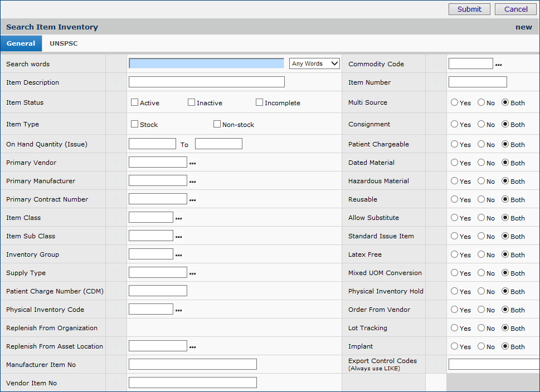
Task: Open the Commodity Code lookup ellipsis
Action: [499, 65]
